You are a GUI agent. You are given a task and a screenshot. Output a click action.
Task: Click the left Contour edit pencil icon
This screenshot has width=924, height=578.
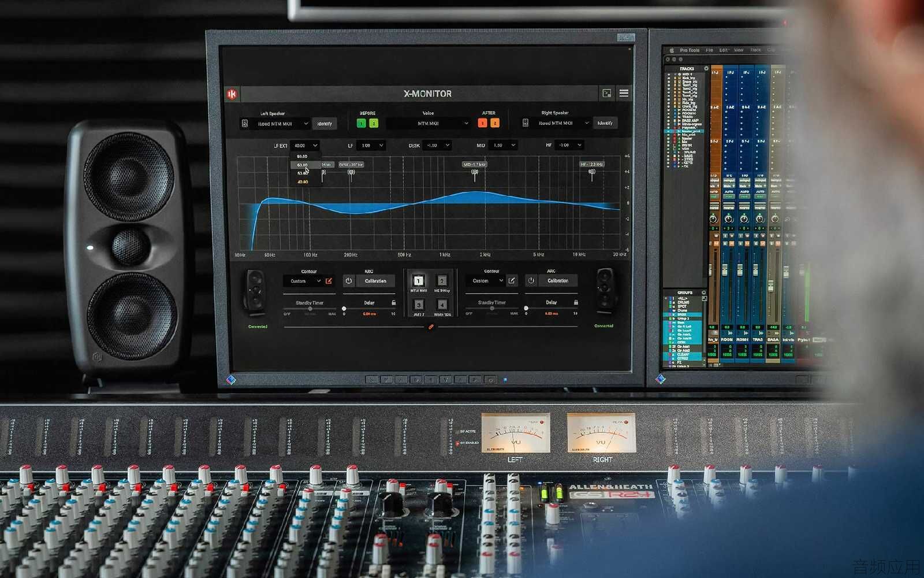[329, 281]
